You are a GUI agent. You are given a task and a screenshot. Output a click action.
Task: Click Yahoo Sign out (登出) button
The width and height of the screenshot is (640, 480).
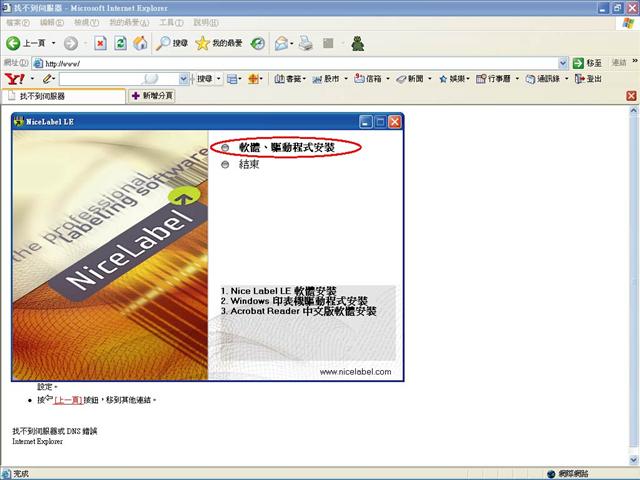[588, 79]
